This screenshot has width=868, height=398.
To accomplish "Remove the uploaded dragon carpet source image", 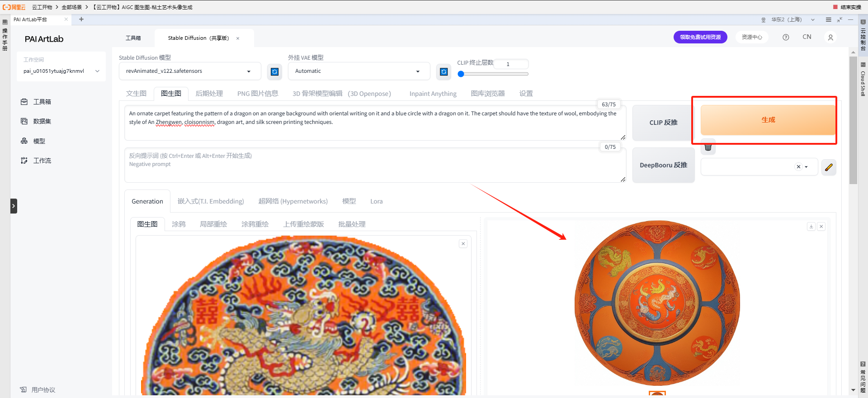I will click(x=463, y=244).
